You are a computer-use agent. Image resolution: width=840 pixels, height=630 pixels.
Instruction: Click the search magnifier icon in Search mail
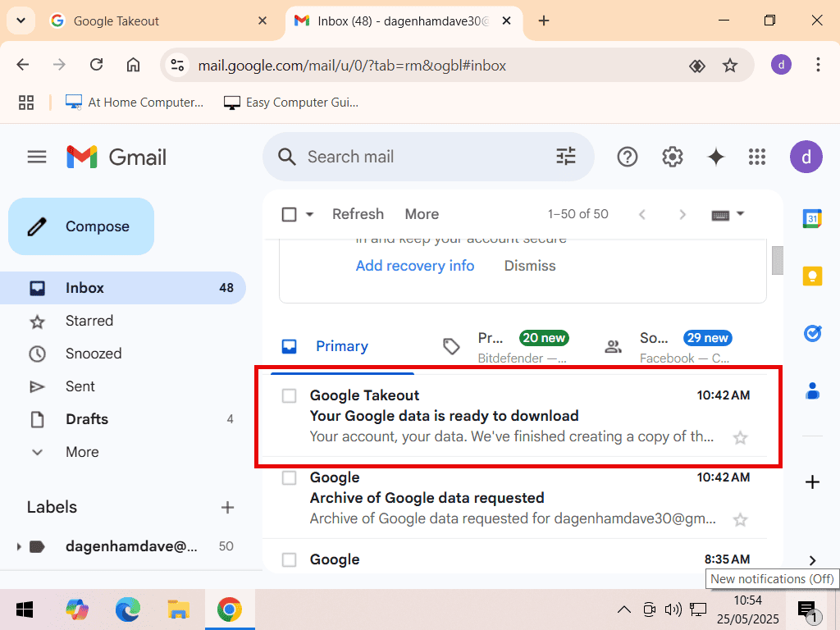click(x=286, y=157)
